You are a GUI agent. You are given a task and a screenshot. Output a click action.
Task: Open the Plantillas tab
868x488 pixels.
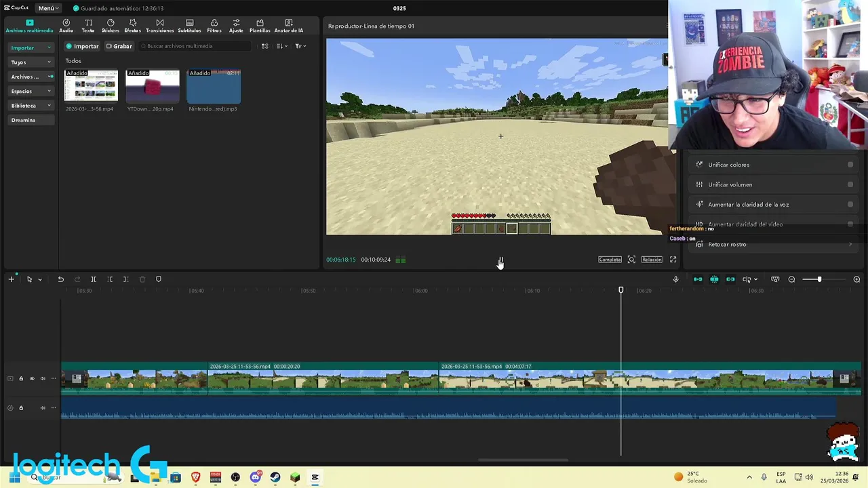(260, 26)
